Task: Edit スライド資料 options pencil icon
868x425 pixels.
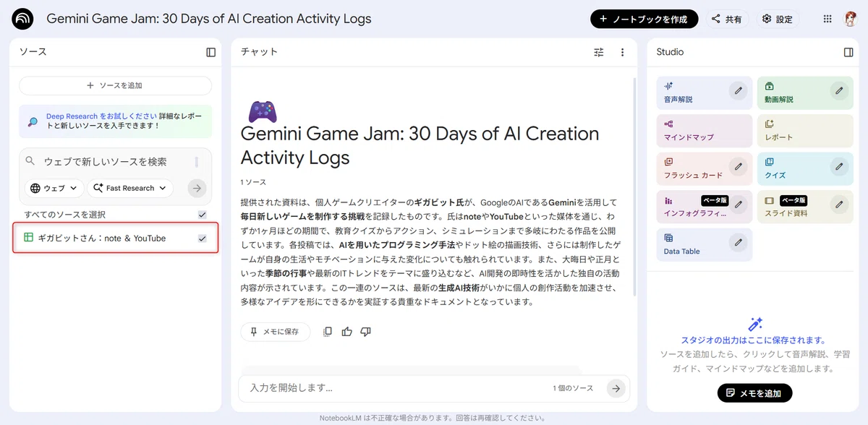Action: coord(838,205)
